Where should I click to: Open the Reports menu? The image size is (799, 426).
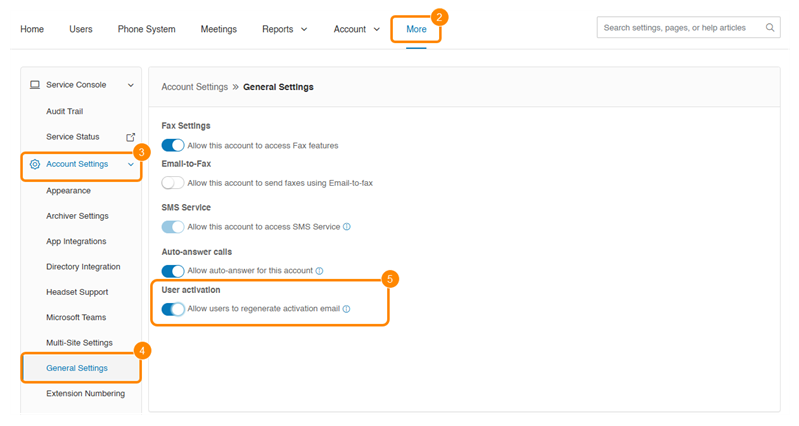[278, 30]
